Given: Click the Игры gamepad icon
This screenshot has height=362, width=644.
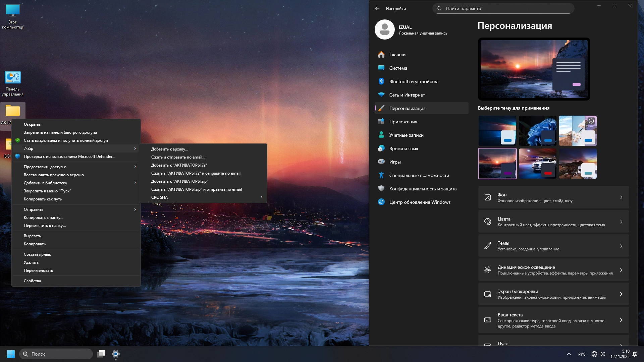Looking at the screenshot, I should tap(381, 162).
